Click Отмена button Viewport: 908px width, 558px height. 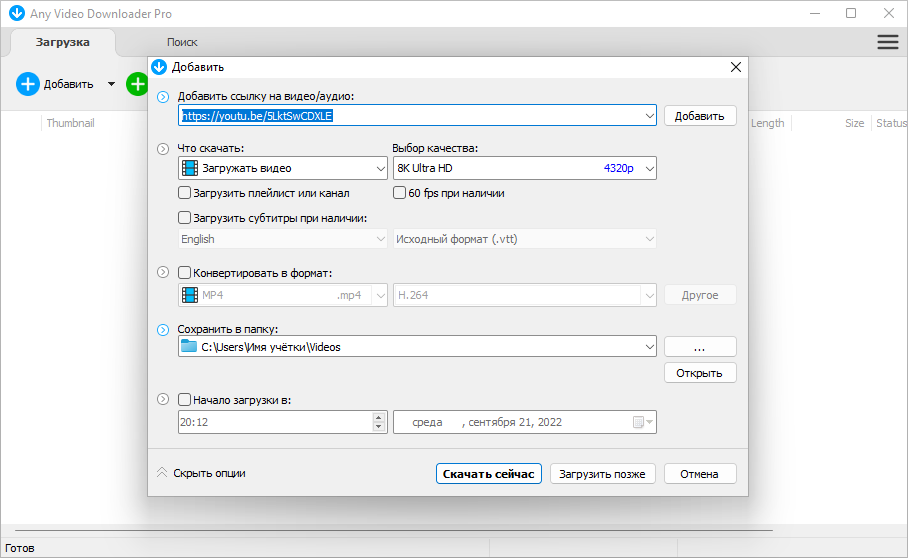pyautogui.click(x=700, y=473)
